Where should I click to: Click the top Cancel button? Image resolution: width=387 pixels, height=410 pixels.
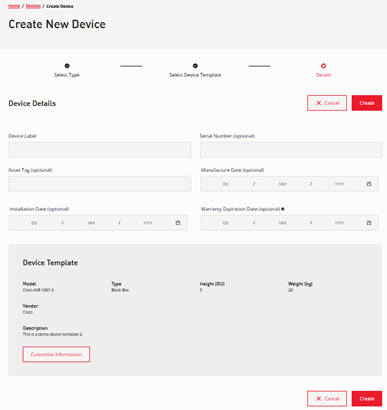pyautogui.click(x=327, y=103)
